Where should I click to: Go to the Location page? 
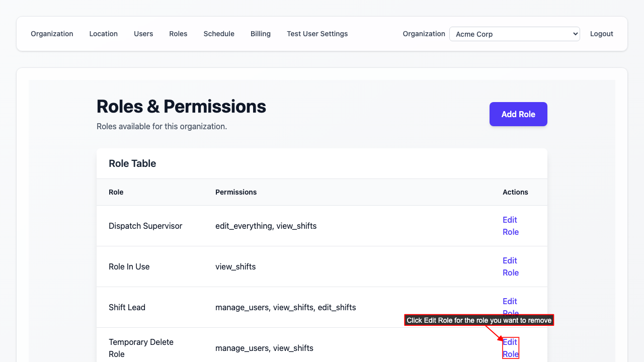(103, 34)
